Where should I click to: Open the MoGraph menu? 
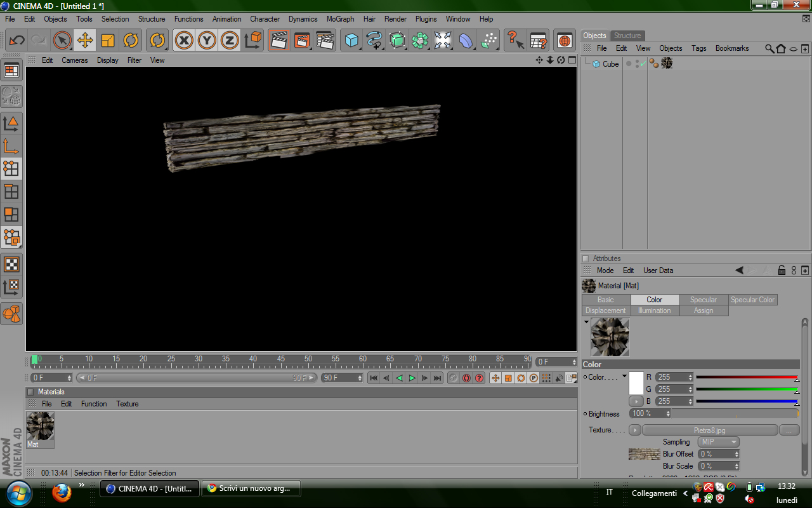(340, 19)
